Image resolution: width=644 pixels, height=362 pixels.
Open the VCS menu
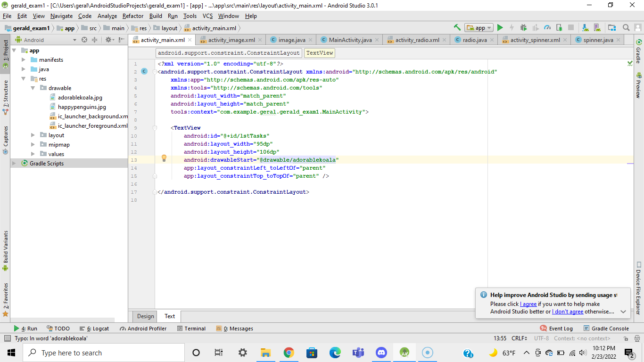tap(208, 16)
